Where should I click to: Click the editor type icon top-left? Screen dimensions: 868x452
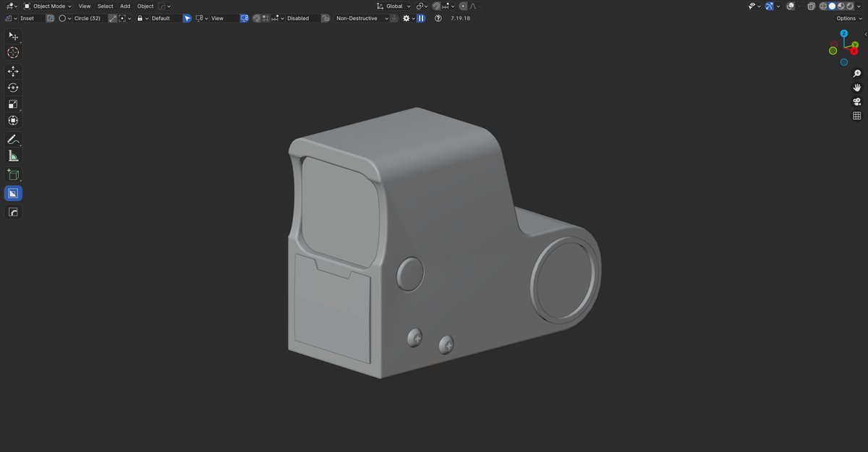coord(11,6)
